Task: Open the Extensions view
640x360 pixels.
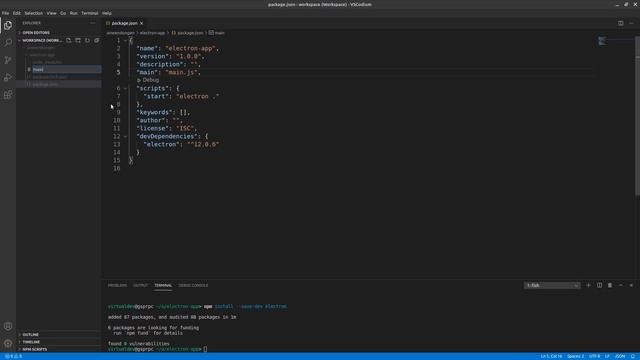Action: pos(8,95)
